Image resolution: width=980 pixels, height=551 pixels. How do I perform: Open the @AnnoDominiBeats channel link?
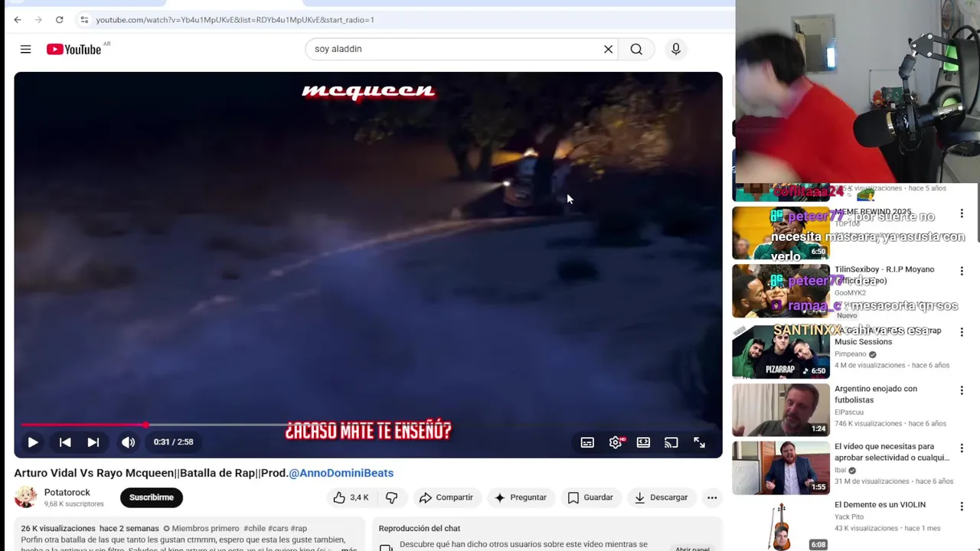point(341,473)
